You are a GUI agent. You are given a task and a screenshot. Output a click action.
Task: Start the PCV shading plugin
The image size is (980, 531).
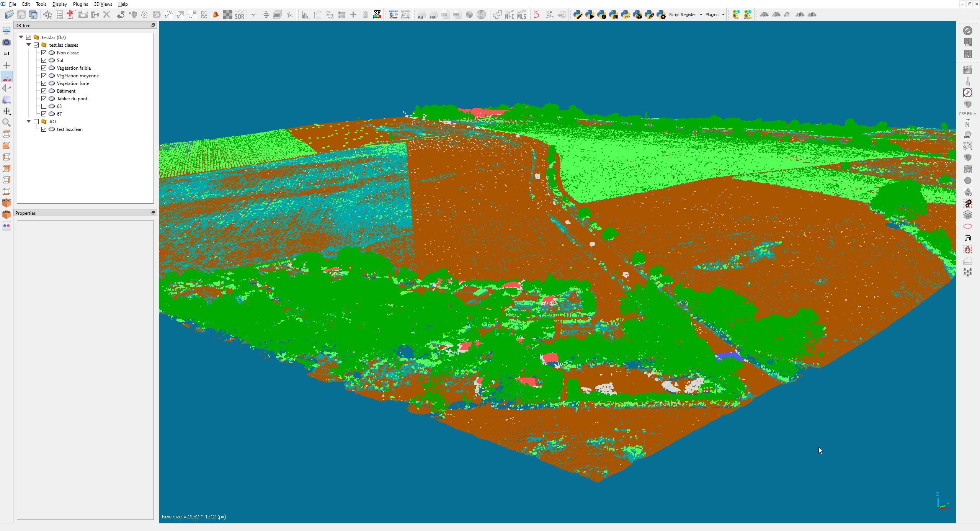(x=967, y=168)
